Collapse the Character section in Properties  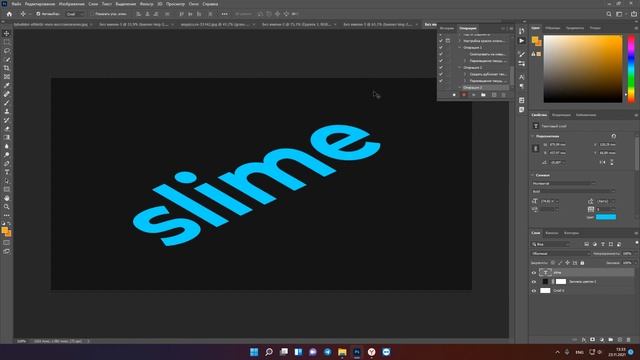533,175
